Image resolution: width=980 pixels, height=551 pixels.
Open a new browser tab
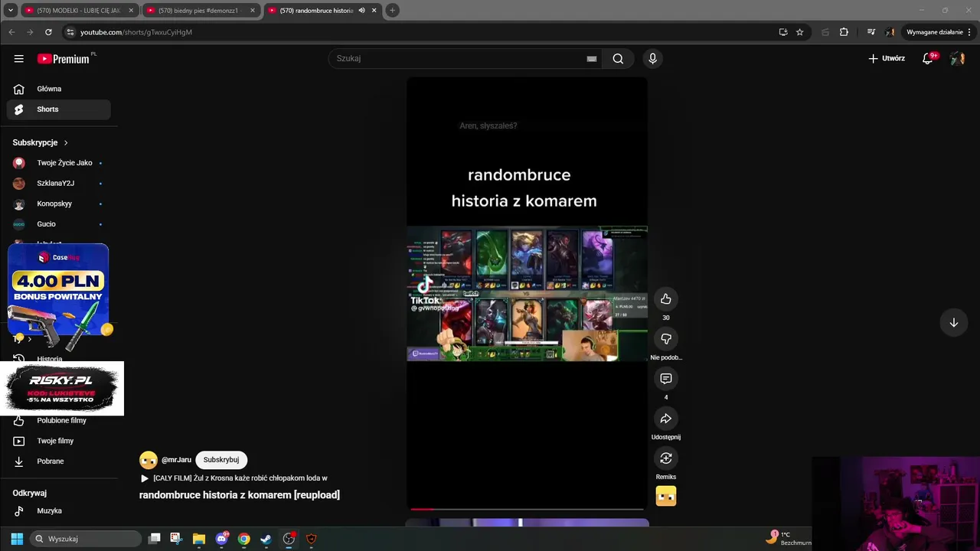click(x=392, y=10)
